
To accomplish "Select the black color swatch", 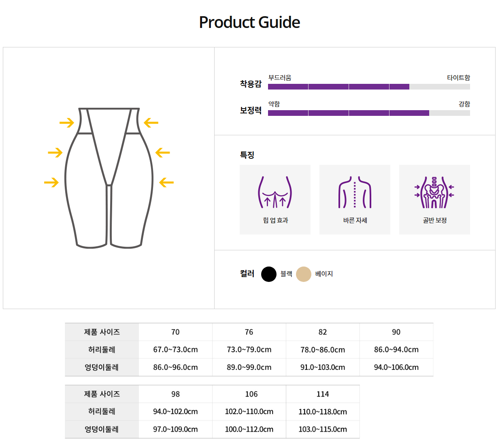I will [268, 274].
